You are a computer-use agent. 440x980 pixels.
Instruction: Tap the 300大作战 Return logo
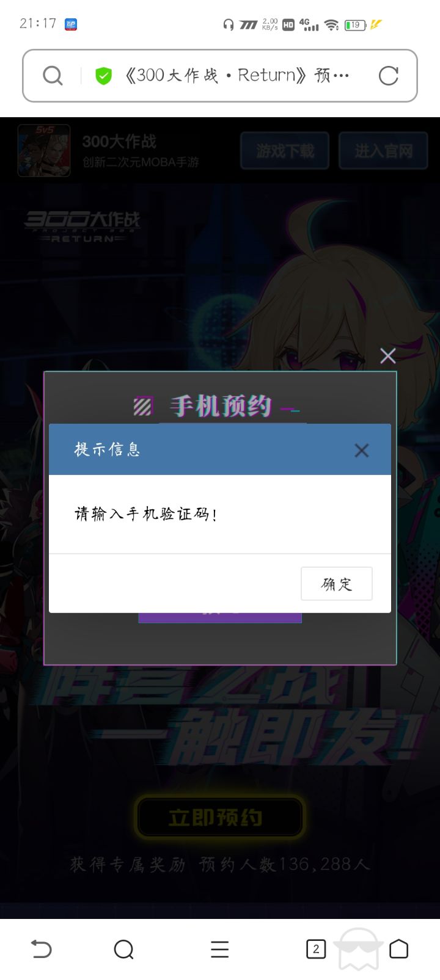tap(82, 227)
